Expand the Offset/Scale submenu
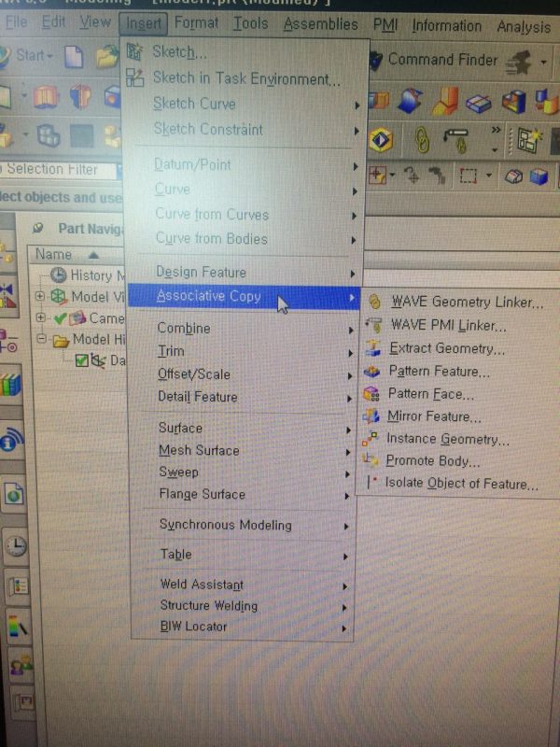 [243, 374]
